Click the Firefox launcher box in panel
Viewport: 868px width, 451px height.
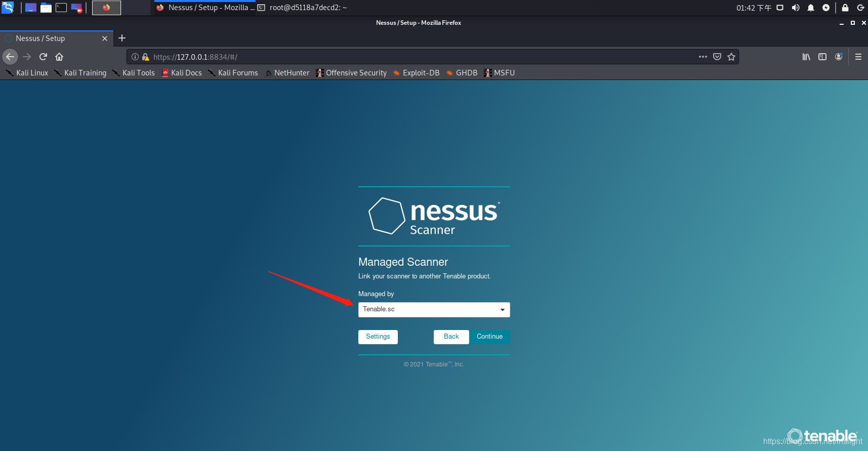click(x=106, y=8)
